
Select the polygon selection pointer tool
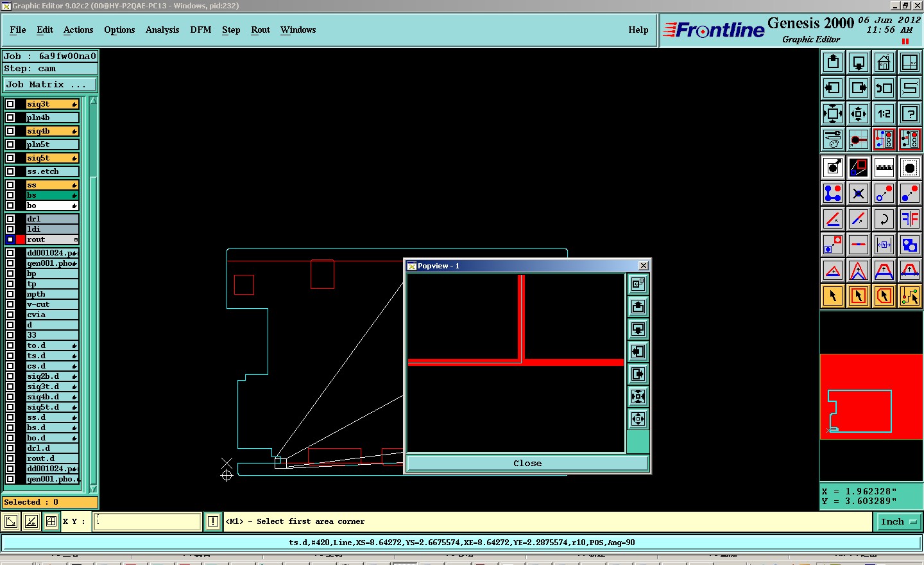click(884, 296)
